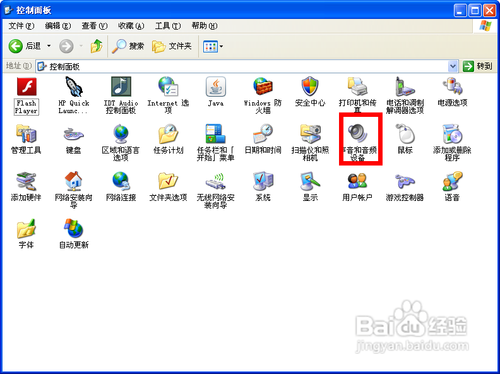Image resolution: width=500 pixels, height=374 pixels.
Task: Open 鼠标 settings icon
Action: pos(405,134)
